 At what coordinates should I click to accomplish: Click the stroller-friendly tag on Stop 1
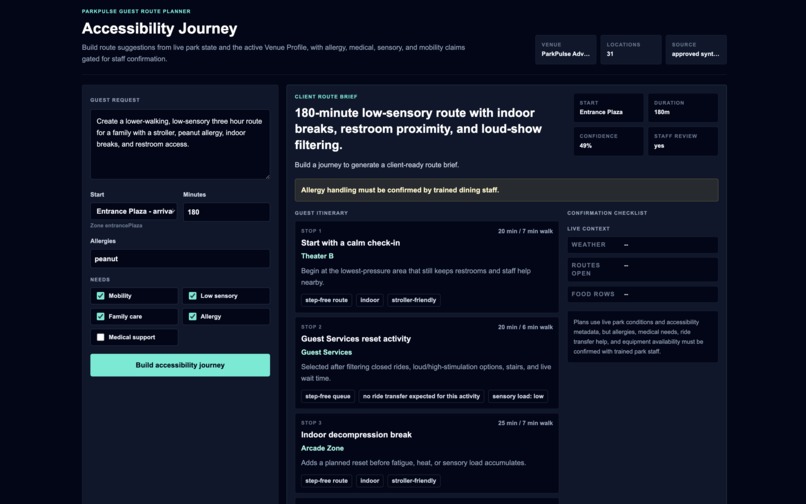click(x=414, y=300)
